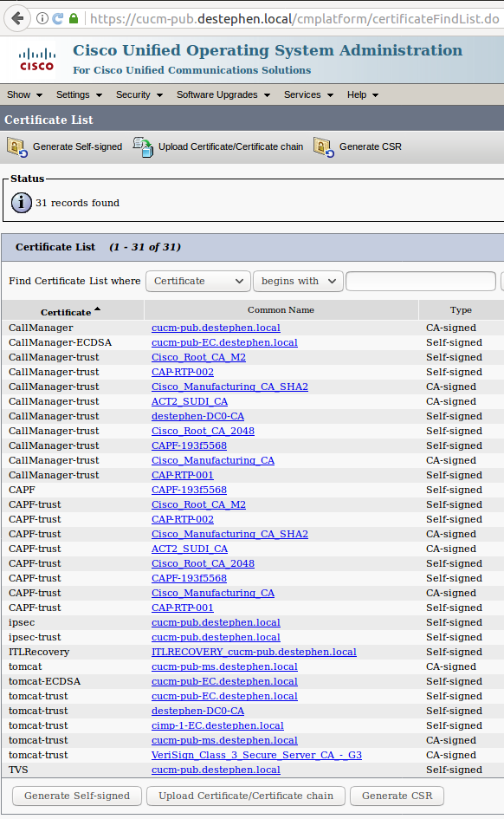The image size is (504, 819).
Task: Click the search filter text field
Action: coord(421,281)
